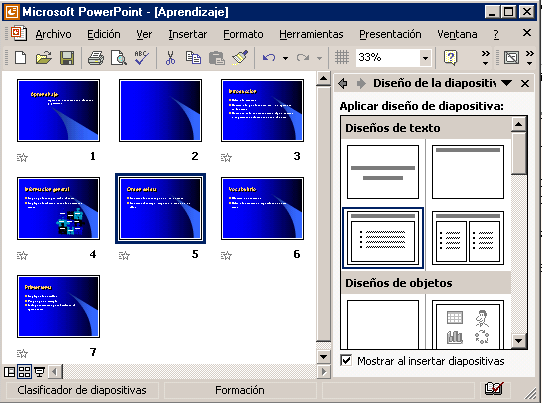The image size is (542, 403).
Task: Click slide sorter scrollbar down arrow
Action: point(324,357)
